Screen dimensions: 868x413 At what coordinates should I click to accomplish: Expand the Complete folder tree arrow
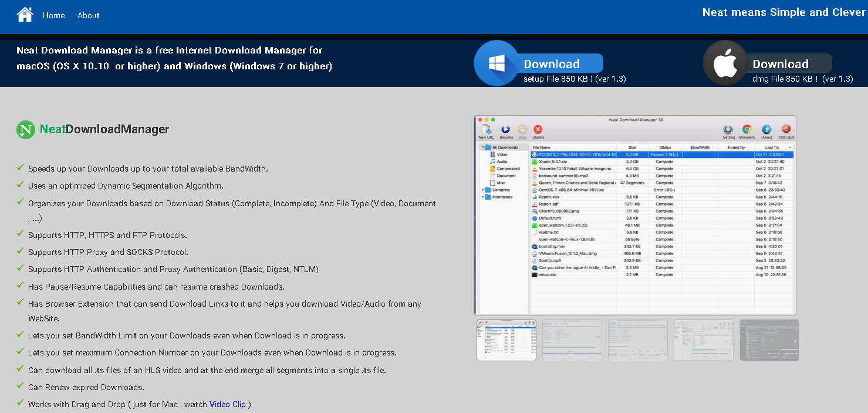(x=483, y=190)
